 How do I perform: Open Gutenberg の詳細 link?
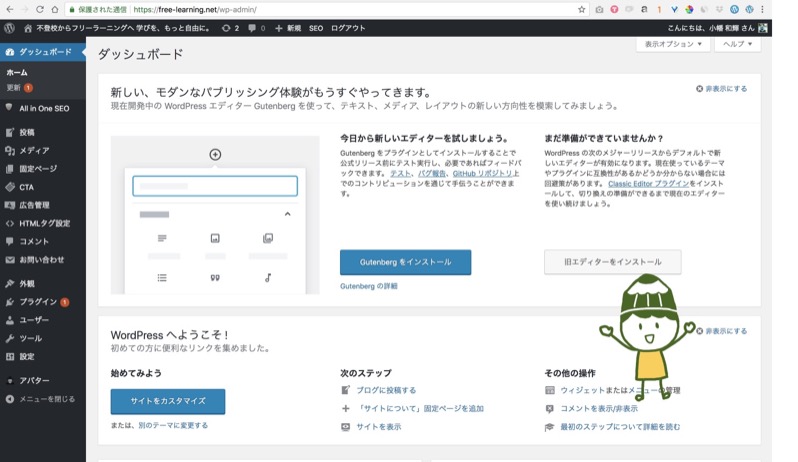coord(368,286)
